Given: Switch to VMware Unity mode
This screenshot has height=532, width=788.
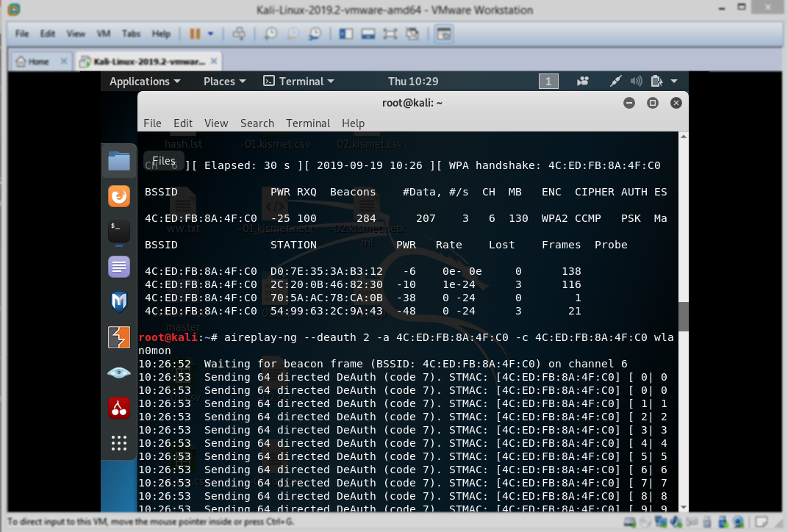Looking at the screenshot, I should pyautogui.click(x=412, y=34).
